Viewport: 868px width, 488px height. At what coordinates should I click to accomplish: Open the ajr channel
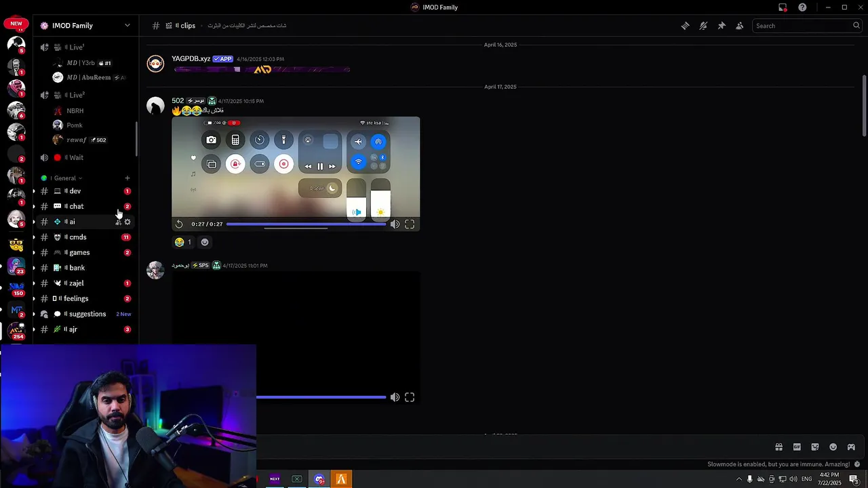(x=85, y=329)
